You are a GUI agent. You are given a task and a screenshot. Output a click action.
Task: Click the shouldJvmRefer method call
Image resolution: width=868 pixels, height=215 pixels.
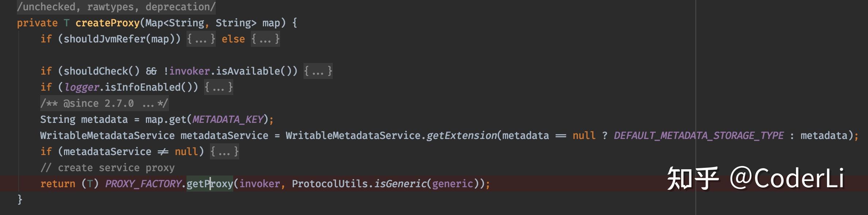(x=105, y=39)
